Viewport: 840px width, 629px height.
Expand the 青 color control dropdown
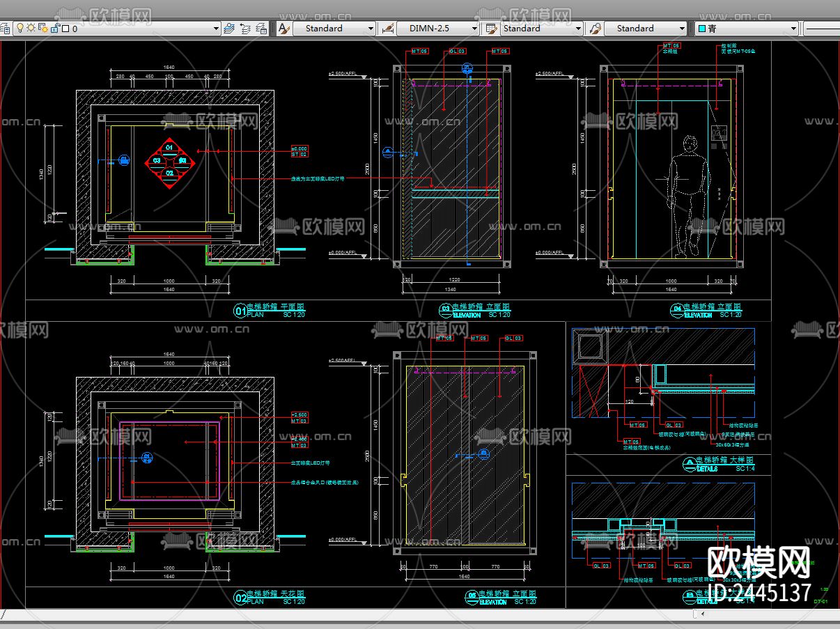(x=793, y=29)
